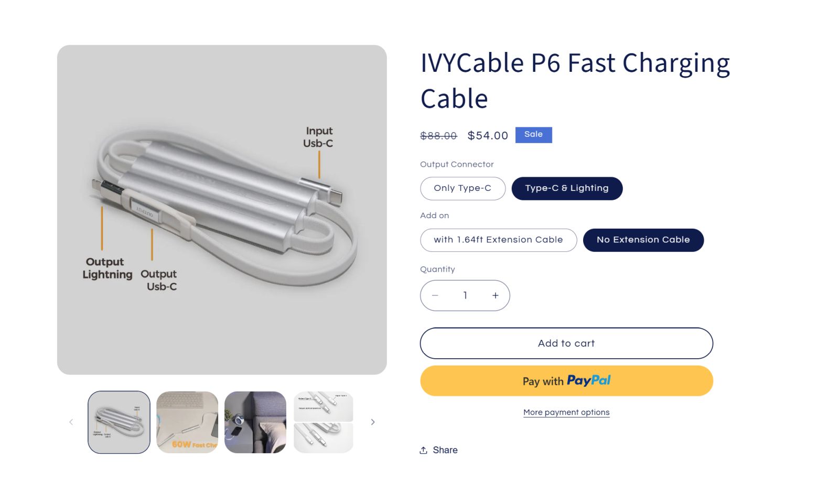Click the Share text link
The width and height of the screenshot is (839, 504).
point(445,451)
